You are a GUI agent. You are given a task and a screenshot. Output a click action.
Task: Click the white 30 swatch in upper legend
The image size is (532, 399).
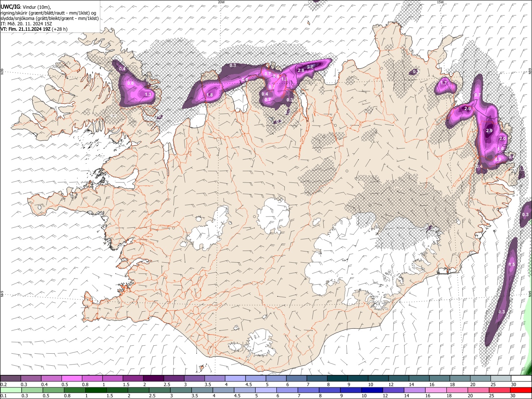521,379
